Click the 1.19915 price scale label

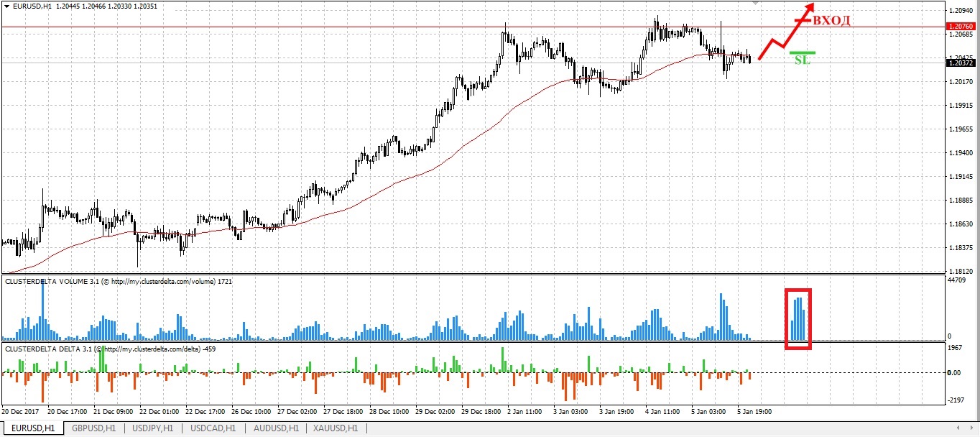click(x=961, y=106)
